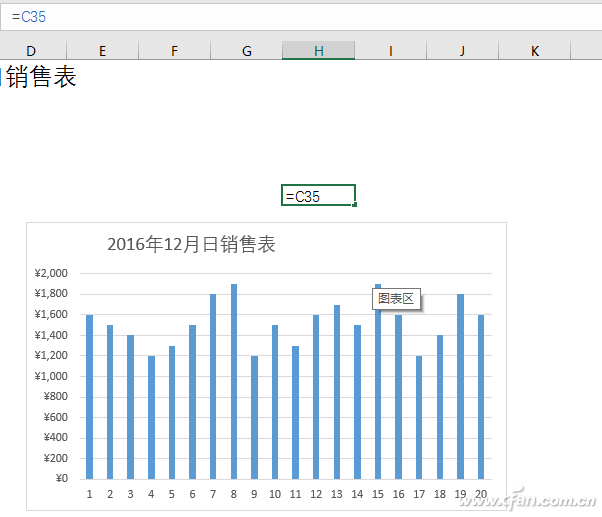
Task: Click the horizontal axis label 20
Action: pyautogui.click(x=481, y=494)
